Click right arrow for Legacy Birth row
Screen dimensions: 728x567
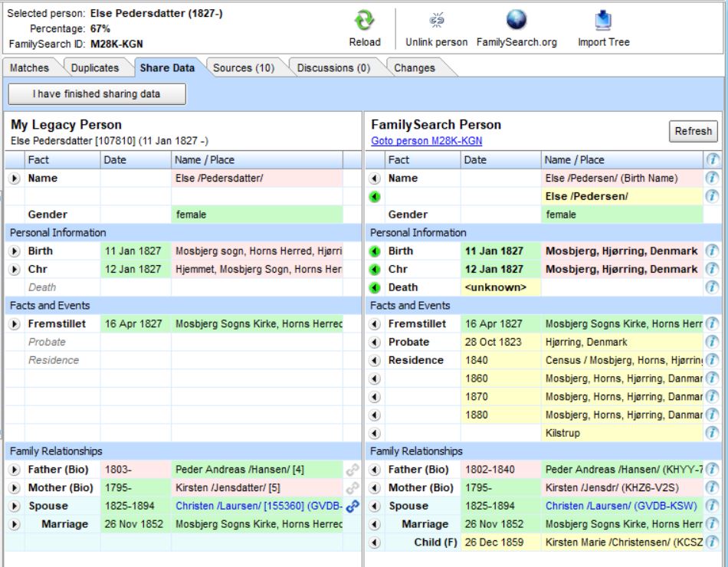click(x=15, y=251)
